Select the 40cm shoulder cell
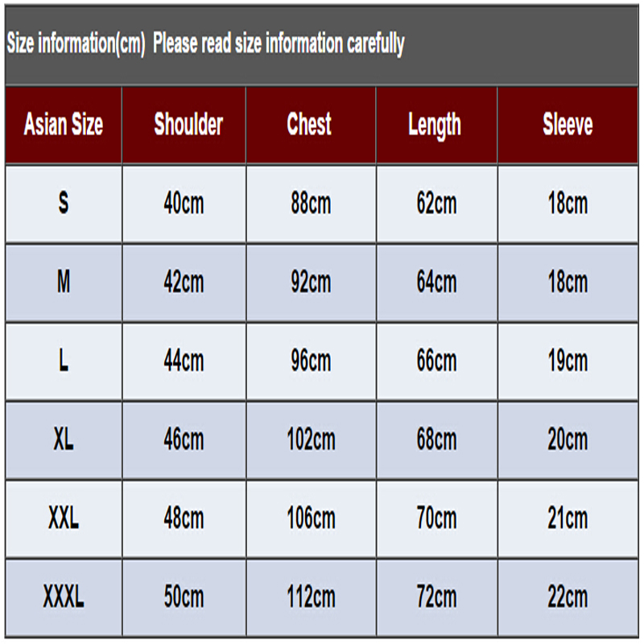This screenshot has height=644, width=644. pyautogui.click(x=184, y=204)
